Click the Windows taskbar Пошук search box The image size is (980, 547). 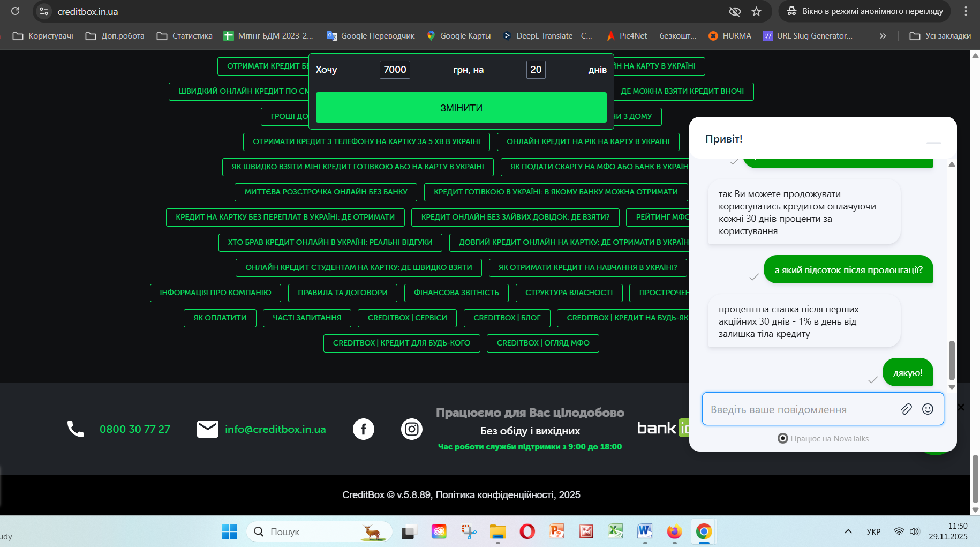319,531
